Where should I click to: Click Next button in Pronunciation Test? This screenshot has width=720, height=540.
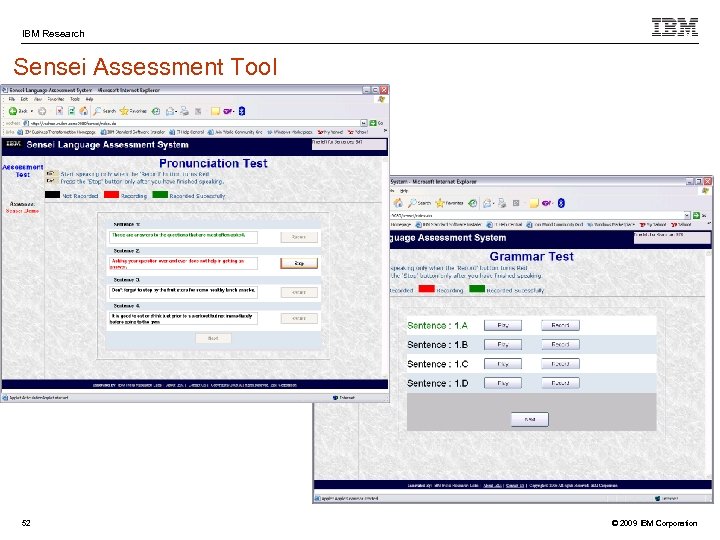pyautogui.click(x=213, y=338)
